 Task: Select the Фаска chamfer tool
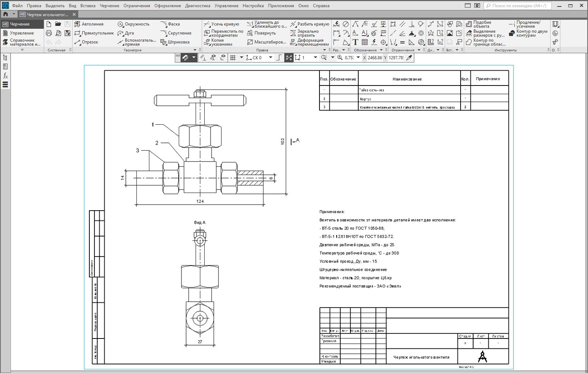(170, 24)
